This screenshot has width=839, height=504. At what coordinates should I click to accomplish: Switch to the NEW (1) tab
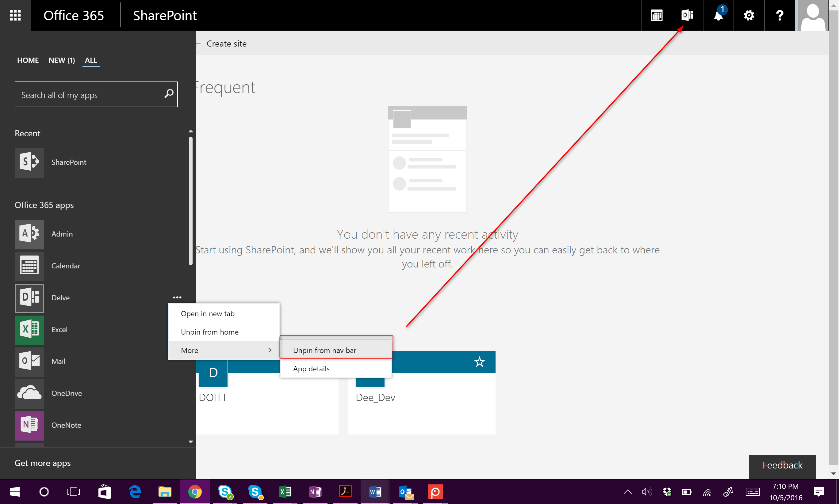pyautogui.click(x=62, y=60)
